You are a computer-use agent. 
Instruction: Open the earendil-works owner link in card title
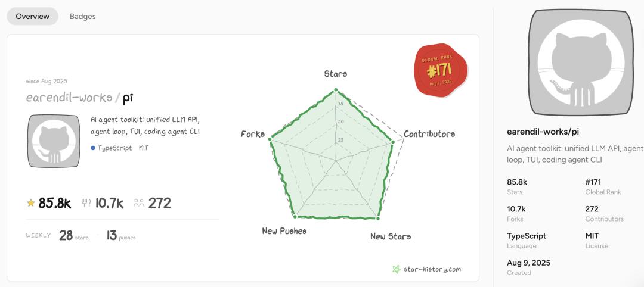(69, 98)
